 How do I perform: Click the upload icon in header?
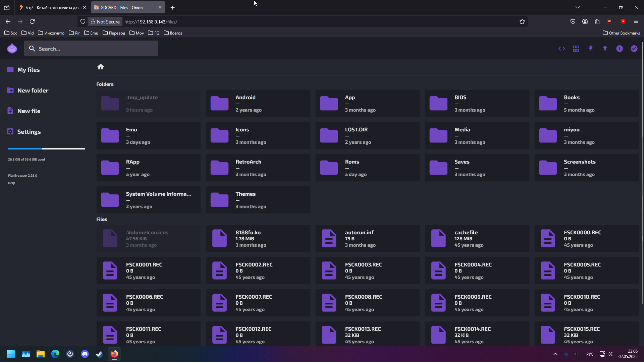tap(605, 49)
